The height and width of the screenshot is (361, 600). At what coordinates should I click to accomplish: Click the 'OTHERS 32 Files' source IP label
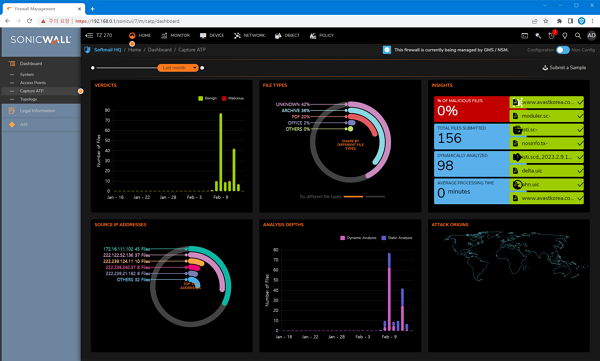[x=133, y=280]
